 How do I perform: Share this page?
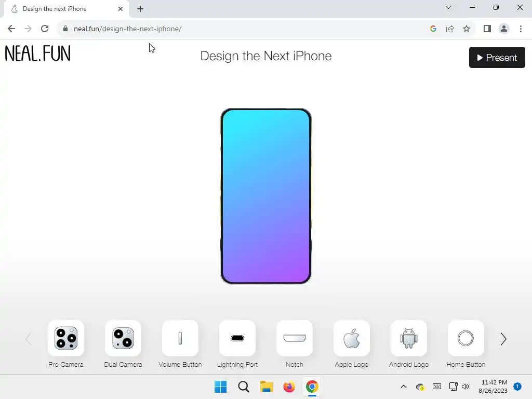point(450,29)
